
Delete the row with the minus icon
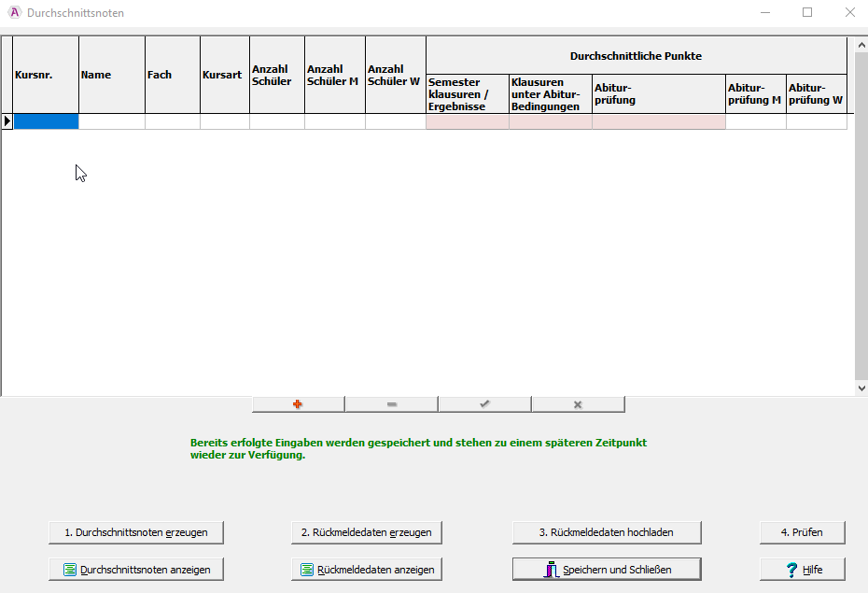pyautogui.click(x=391, y=404)
